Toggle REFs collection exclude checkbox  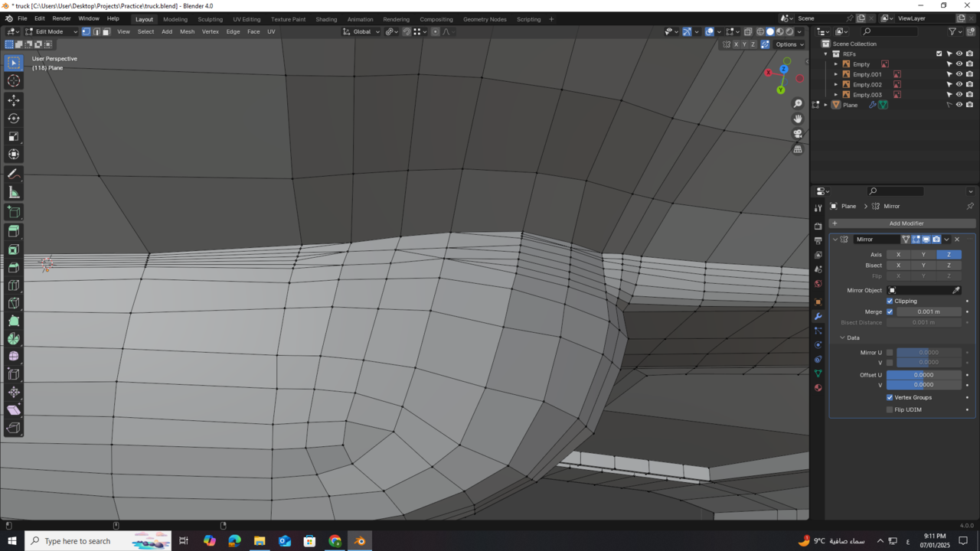[x=939, y=54]
